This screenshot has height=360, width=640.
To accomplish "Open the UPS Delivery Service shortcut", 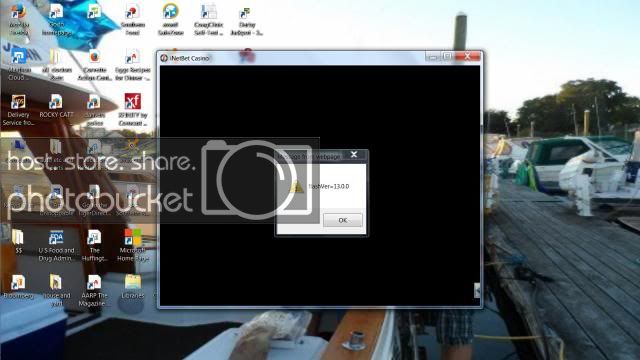I will click(18, 110).
